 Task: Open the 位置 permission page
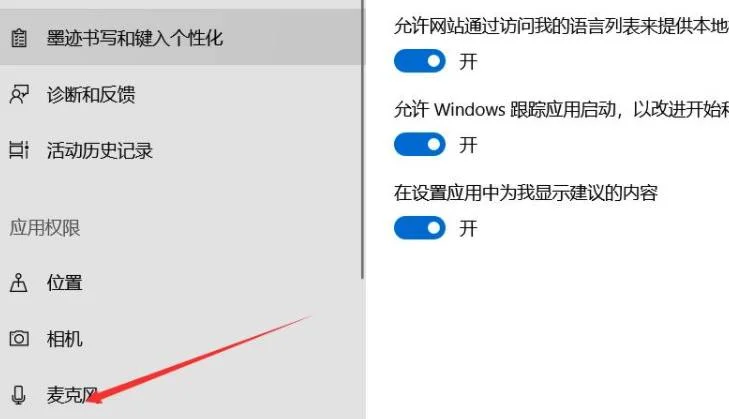(181, 282)
